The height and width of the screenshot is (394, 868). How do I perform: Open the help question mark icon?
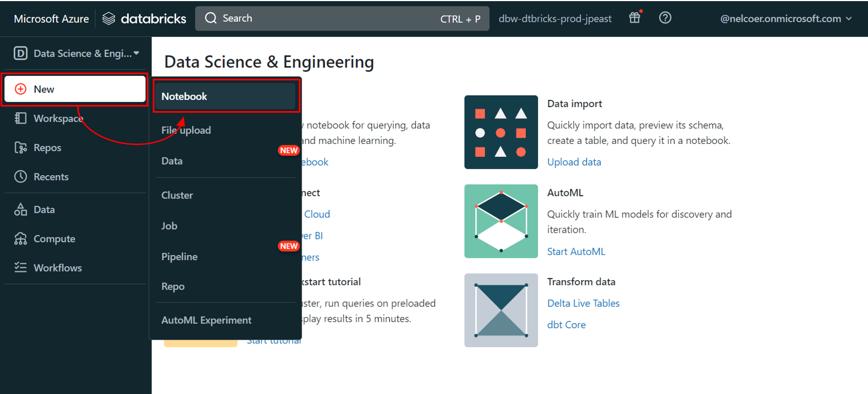pyautogui.click(x=665, y=18)
